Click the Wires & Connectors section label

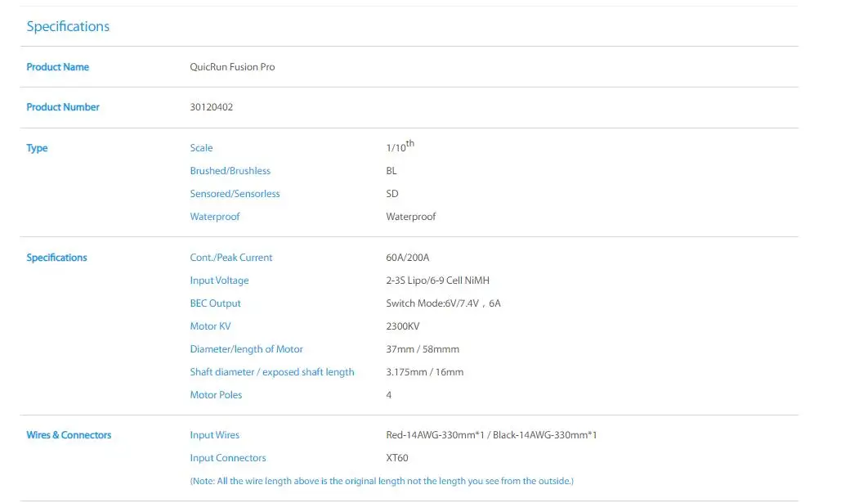(x=69, y=435)
